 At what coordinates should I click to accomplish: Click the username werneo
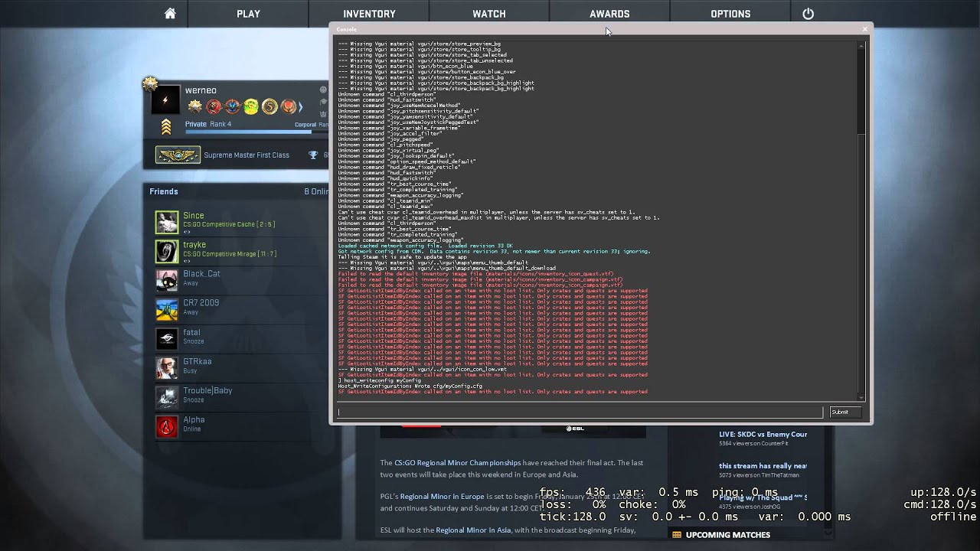[201, 90]
